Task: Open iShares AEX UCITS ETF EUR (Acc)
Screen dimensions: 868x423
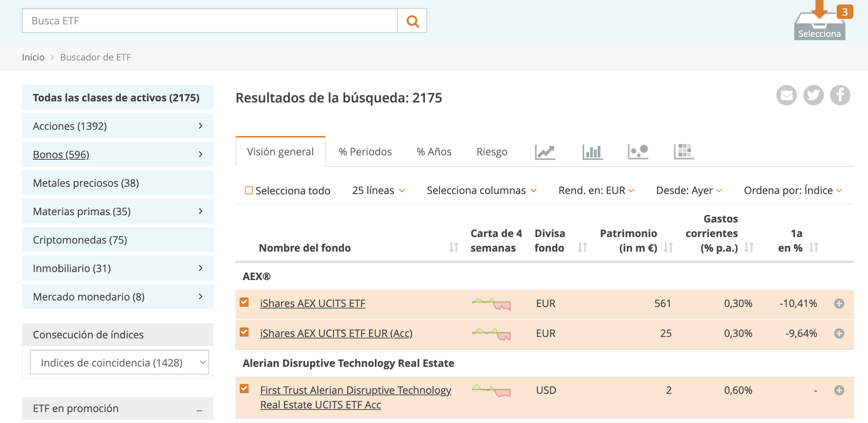Action: point(336,333)
